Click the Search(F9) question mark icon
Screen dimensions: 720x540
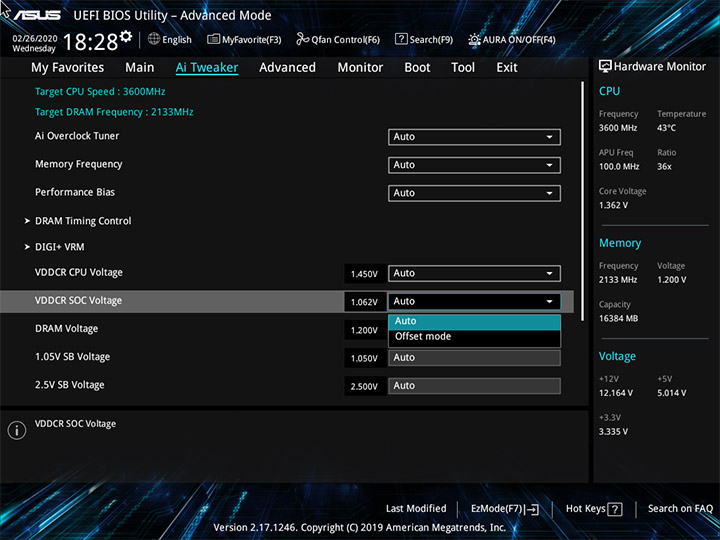pyautogui.click(x=401, y=39)
